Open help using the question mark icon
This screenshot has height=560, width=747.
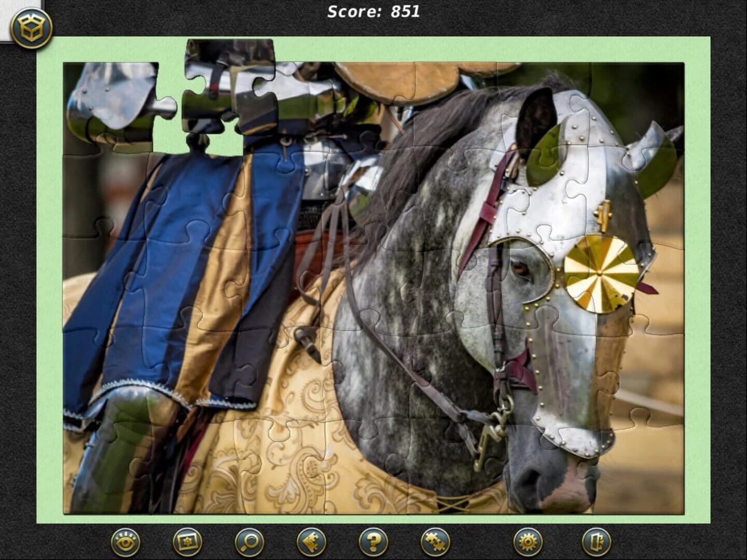click(375, 541)
